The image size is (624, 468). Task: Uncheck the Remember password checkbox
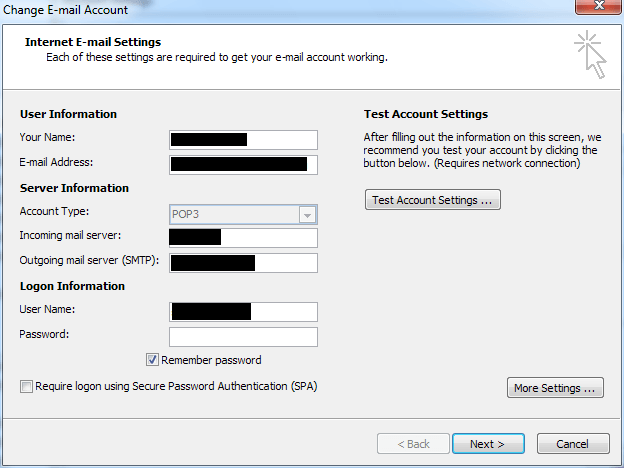(153, 360)
